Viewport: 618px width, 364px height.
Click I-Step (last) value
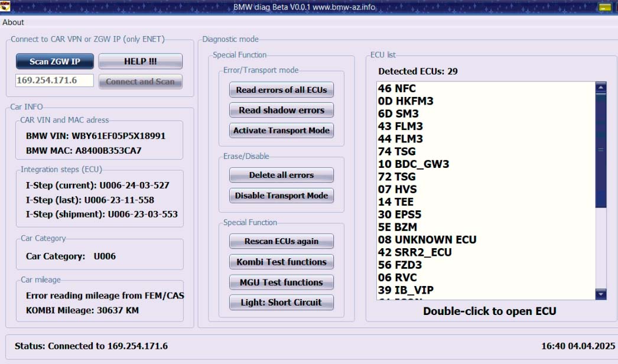point(119,200)
